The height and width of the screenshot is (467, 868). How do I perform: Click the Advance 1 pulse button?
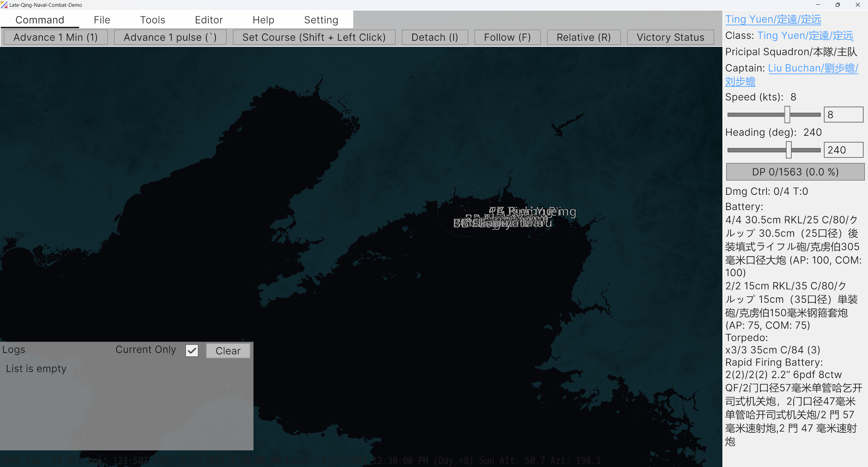(170, 37)
